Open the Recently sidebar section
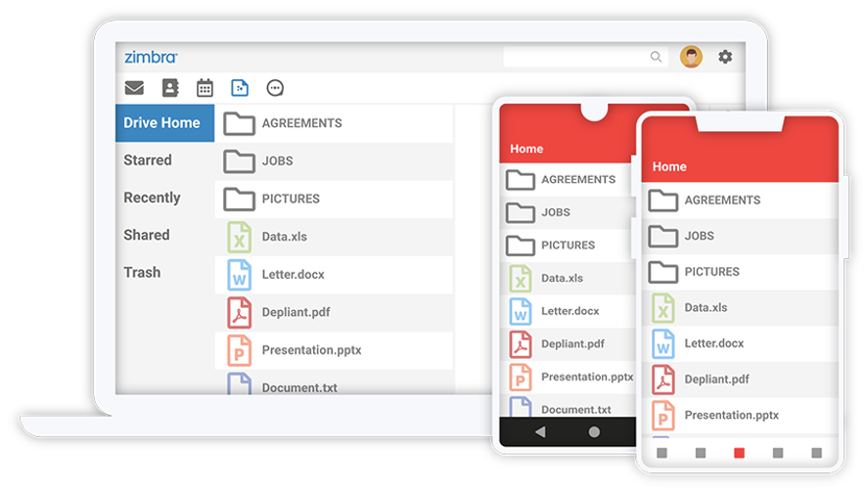The height and width of the screenshot is (493, 868). (152, 198)
